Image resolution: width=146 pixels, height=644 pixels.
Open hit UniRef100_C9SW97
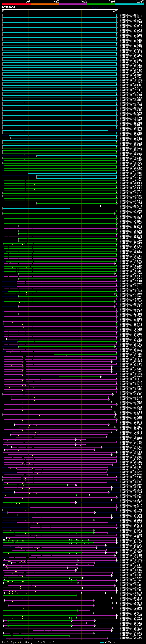coord(131,522)
